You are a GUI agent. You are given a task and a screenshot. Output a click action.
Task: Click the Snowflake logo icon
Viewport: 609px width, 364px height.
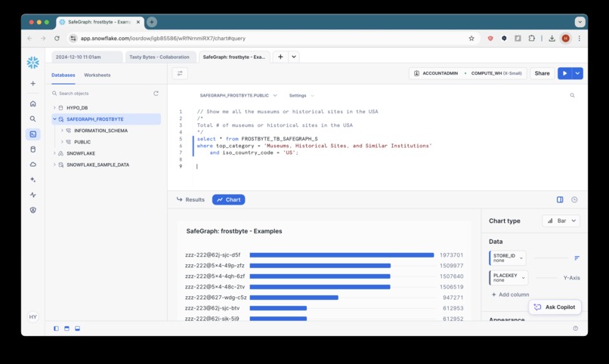(x=33, y=62)
